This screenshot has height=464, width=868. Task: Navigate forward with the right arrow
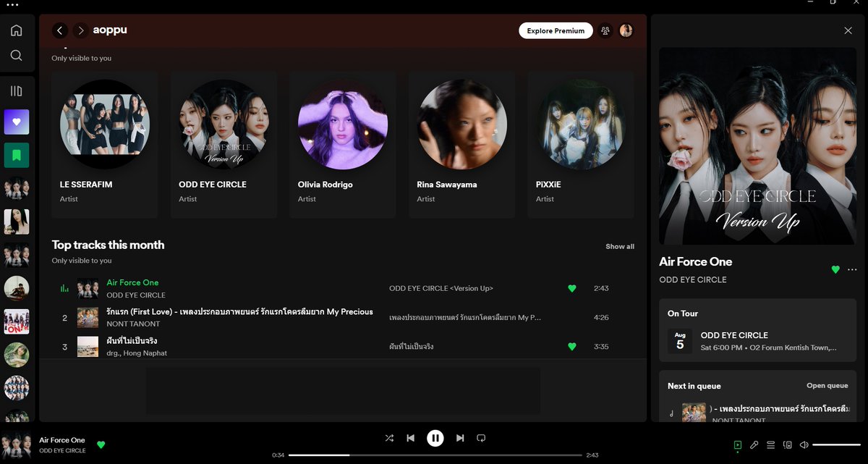[81, 30]
